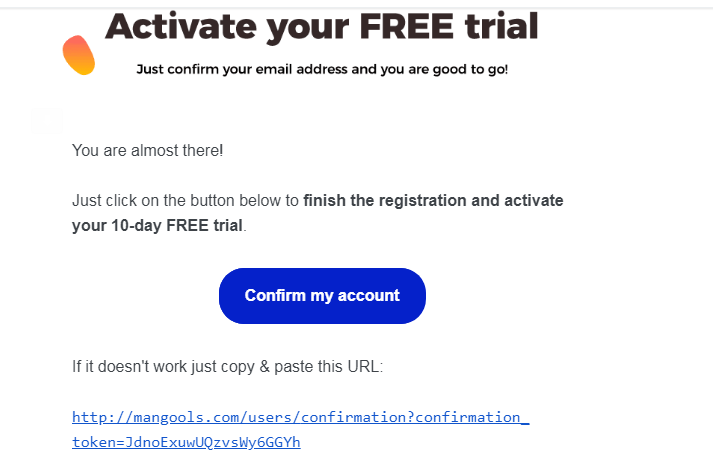Click the word trial in the headline

501,26
